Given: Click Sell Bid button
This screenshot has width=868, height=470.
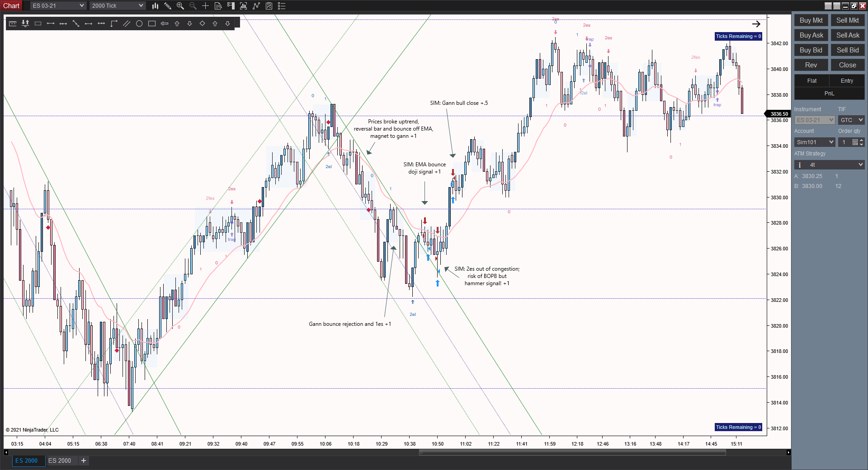Looking at the screenshot, I should (x=848, y=50).
